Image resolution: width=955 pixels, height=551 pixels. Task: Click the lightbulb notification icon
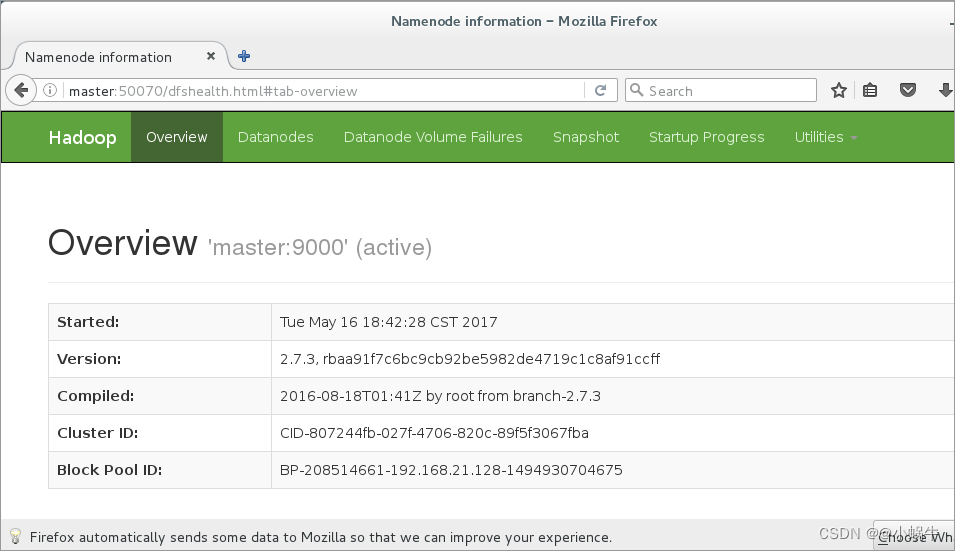(x=15, y=537)
